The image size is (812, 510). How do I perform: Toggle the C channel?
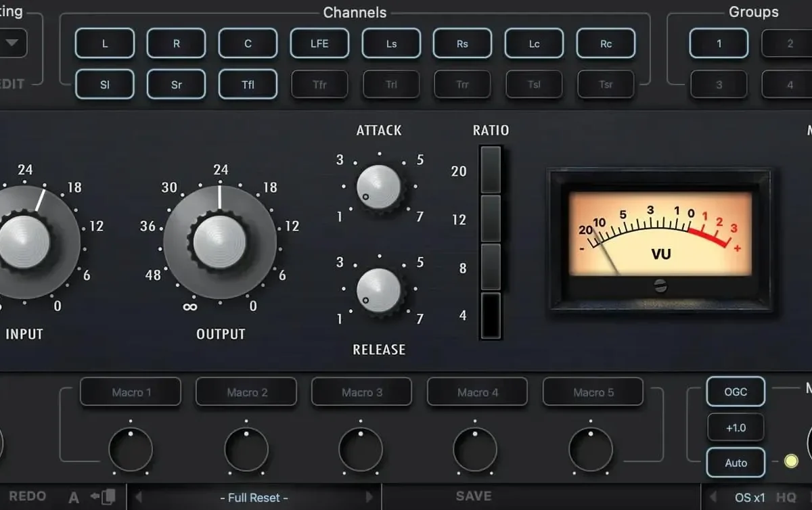coord(248,43)
